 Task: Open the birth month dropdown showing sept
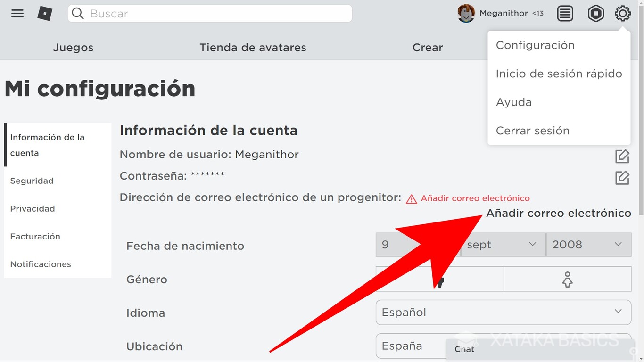pyautogui.click(x=503, y=245)
